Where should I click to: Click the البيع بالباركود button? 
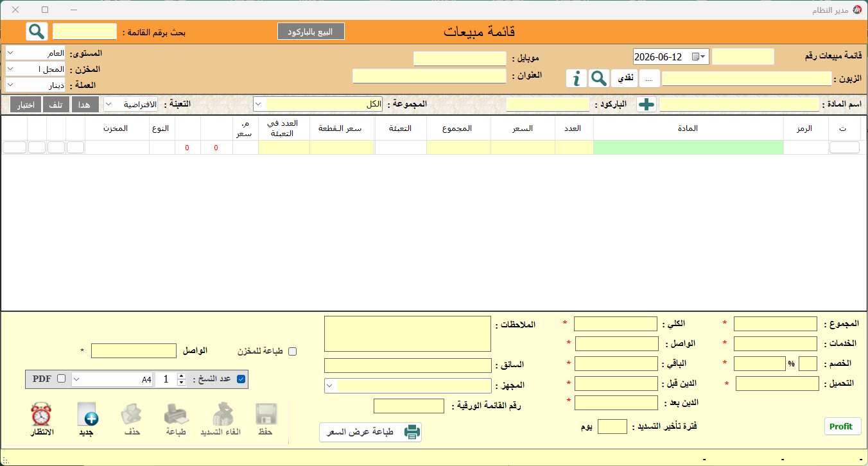click(311, 31)
